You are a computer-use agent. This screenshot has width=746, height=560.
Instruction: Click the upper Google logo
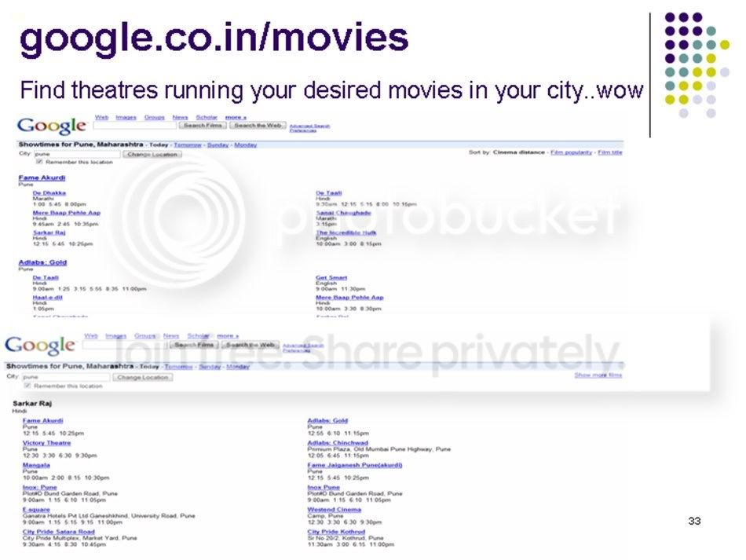[52, 126]
